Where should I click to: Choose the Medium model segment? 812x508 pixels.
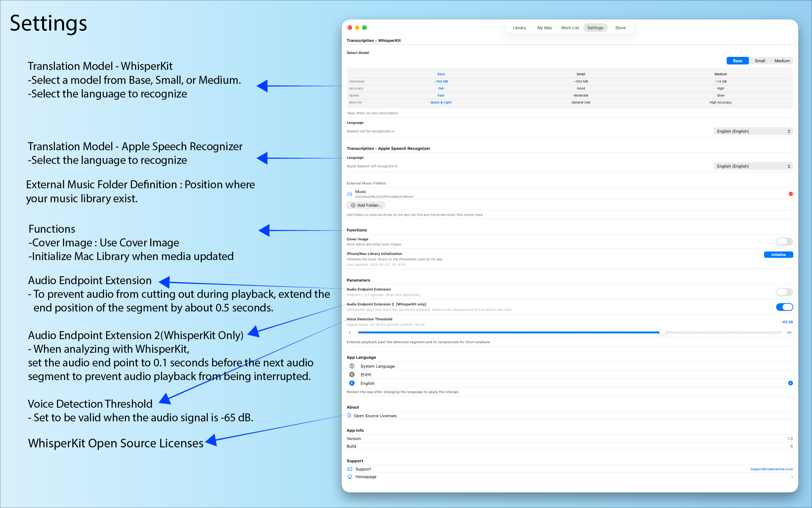tap(782, 61)
